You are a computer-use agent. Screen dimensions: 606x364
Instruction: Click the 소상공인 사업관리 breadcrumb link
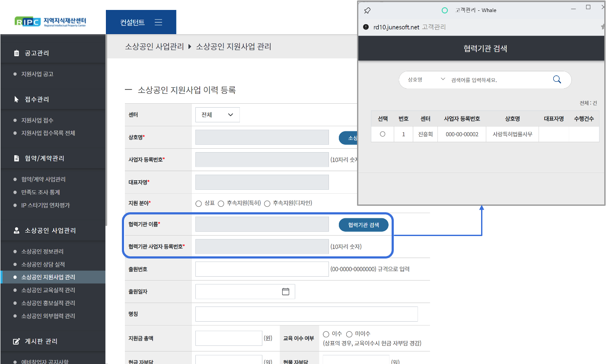(154, 47)
